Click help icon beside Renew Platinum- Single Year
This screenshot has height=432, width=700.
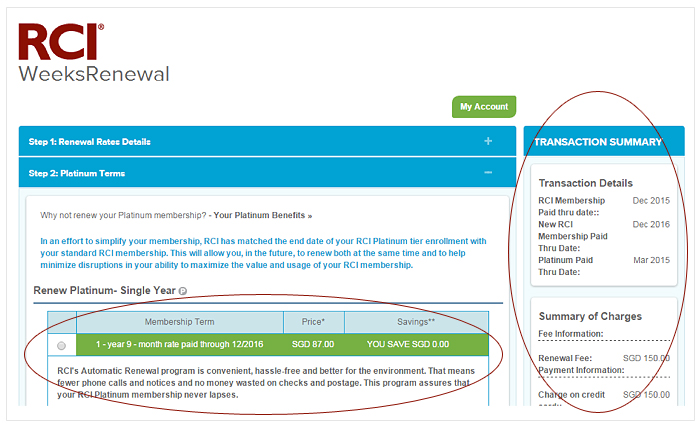[183, 291]
